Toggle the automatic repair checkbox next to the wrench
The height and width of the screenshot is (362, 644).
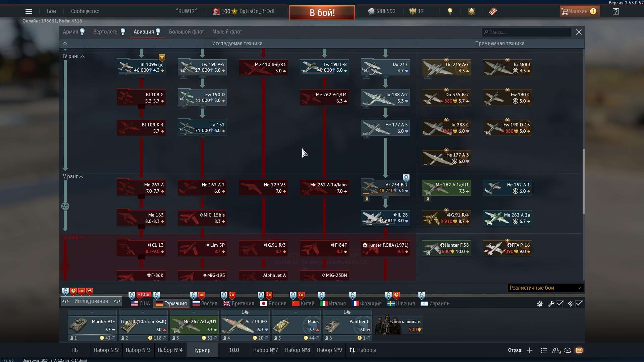560,304
